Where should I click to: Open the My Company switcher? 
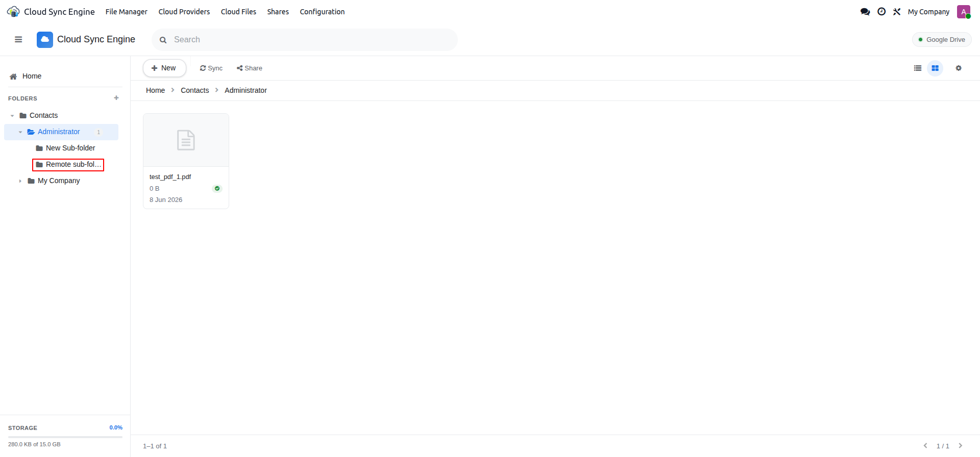[x=928, y=12]
